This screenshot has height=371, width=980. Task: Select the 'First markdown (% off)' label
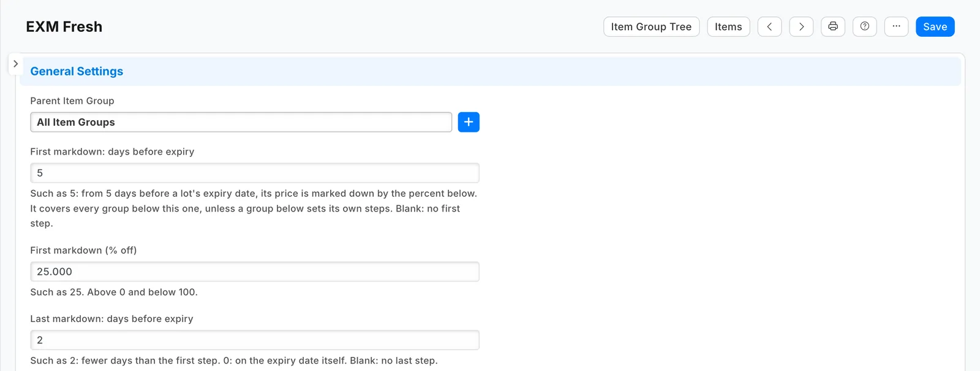tap(83, 250)
